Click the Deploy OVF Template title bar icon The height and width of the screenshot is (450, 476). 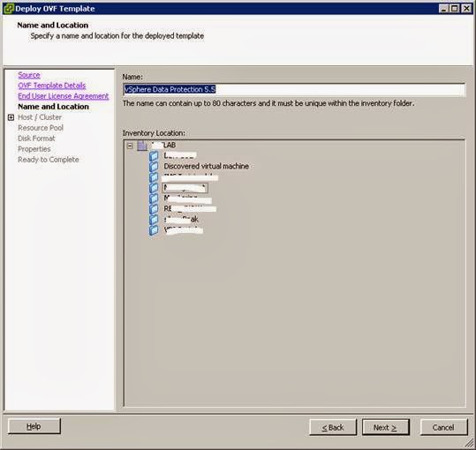click(8, 9)
